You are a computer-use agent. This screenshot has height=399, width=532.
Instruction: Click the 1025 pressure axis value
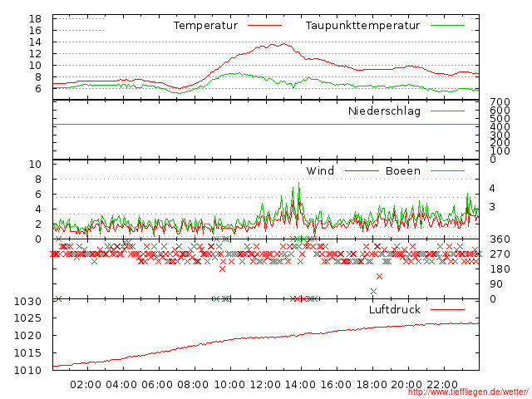coord(27,318)
